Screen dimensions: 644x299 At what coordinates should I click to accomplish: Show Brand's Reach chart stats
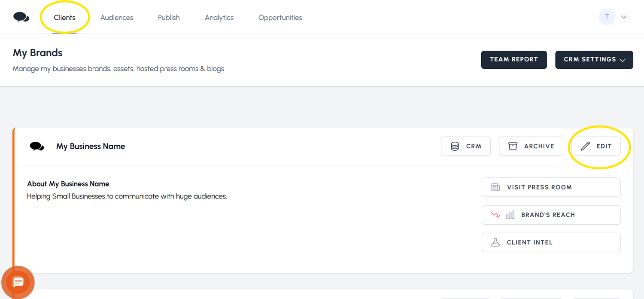[551, 215]
